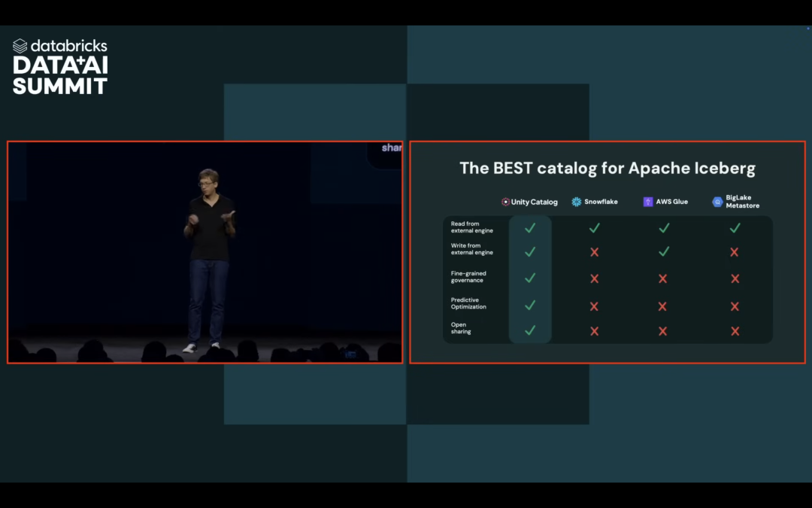Click BigLake red cross for Write from external engine
Image resolution: width=812 pixels, height=508 pixels.
click(735, 252)
